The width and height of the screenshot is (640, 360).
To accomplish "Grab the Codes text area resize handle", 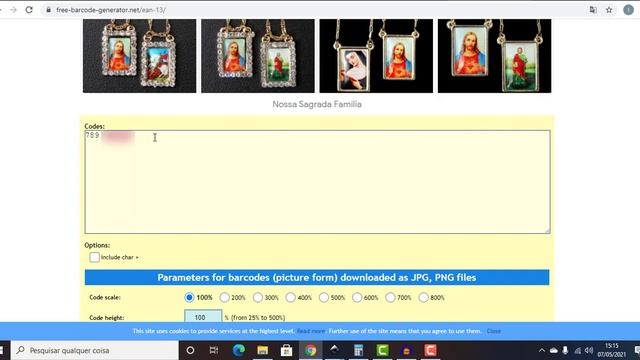I will click(547, 231).
